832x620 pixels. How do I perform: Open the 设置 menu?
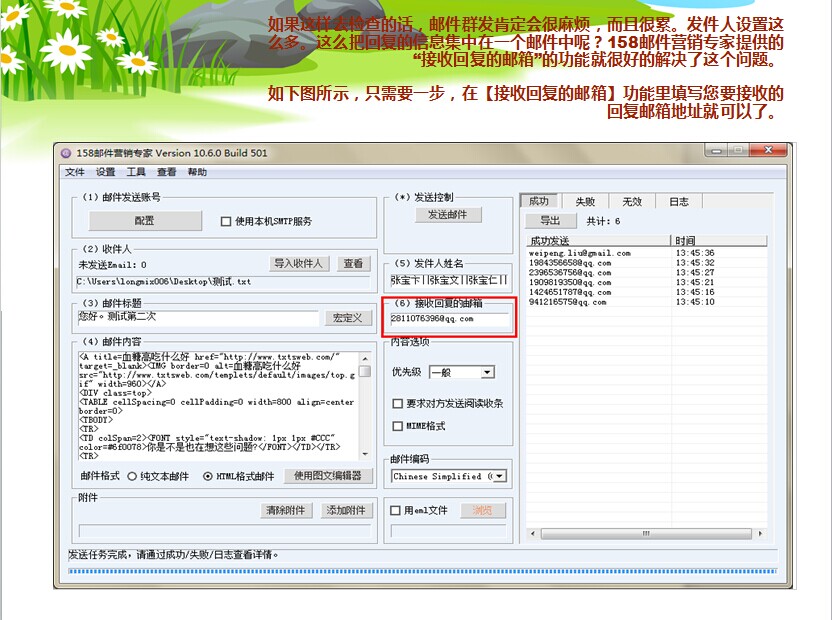[106, 172]
